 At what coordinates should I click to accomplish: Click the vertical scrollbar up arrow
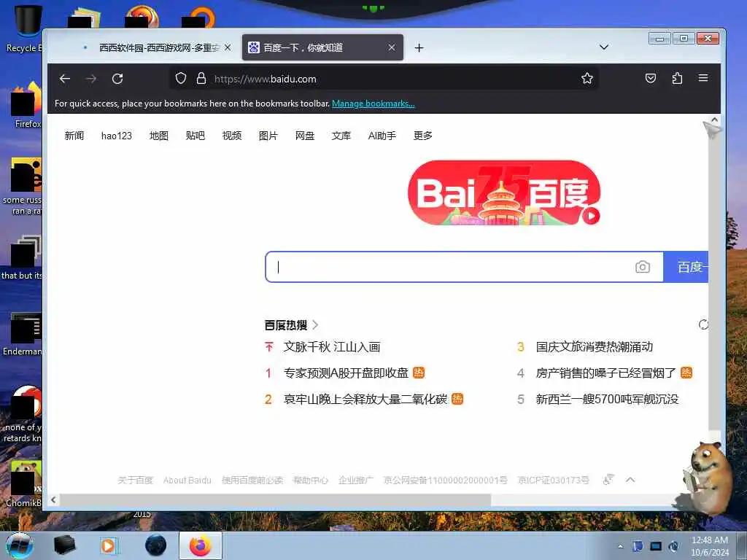pyautogui.click(x=714, y=120)
